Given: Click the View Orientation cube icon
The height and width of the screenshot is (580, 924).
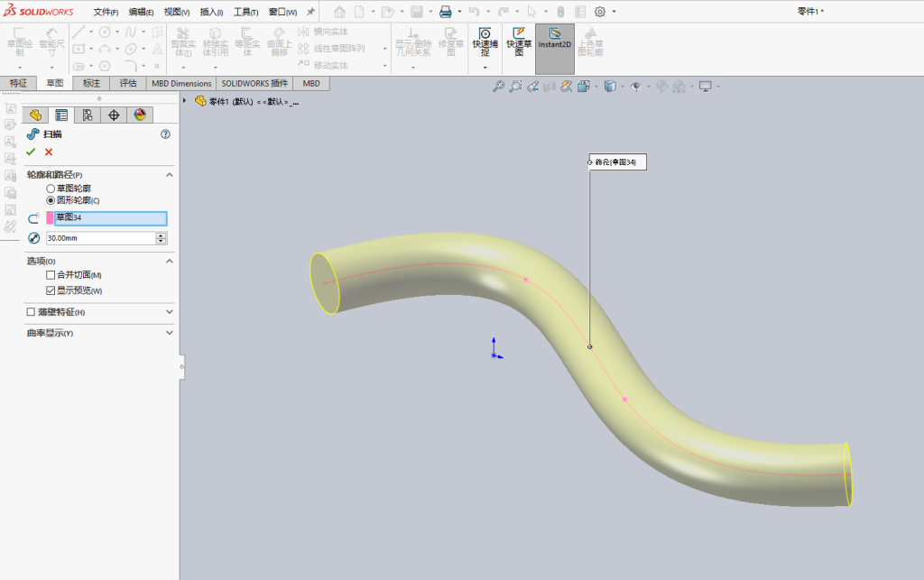Looking at the screenshot, I should point(584,87).
